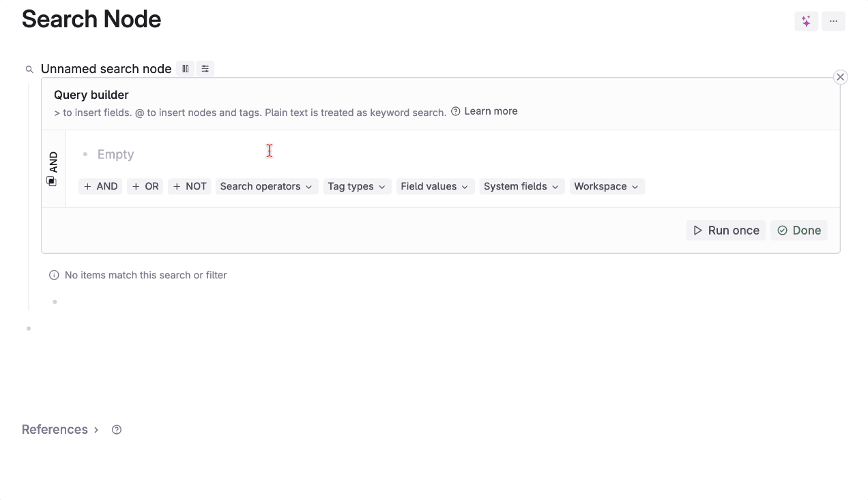Viewport: 868px width, 500px height.
Task: Add an AND condition
Action: click(100, 186)
